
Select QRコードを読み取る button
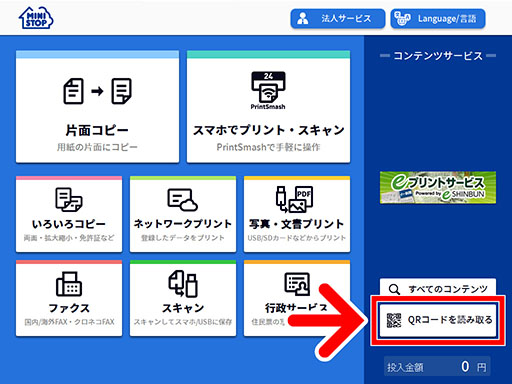pos(438,320)
